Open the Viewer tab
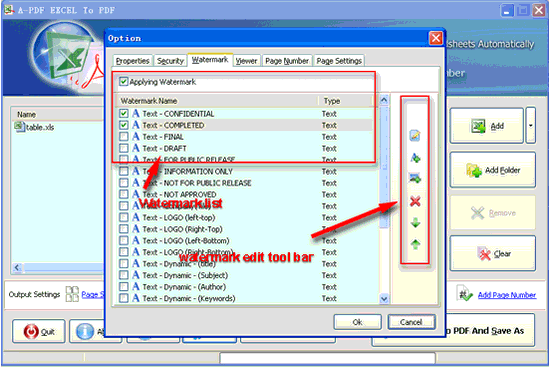 point(247,61)
